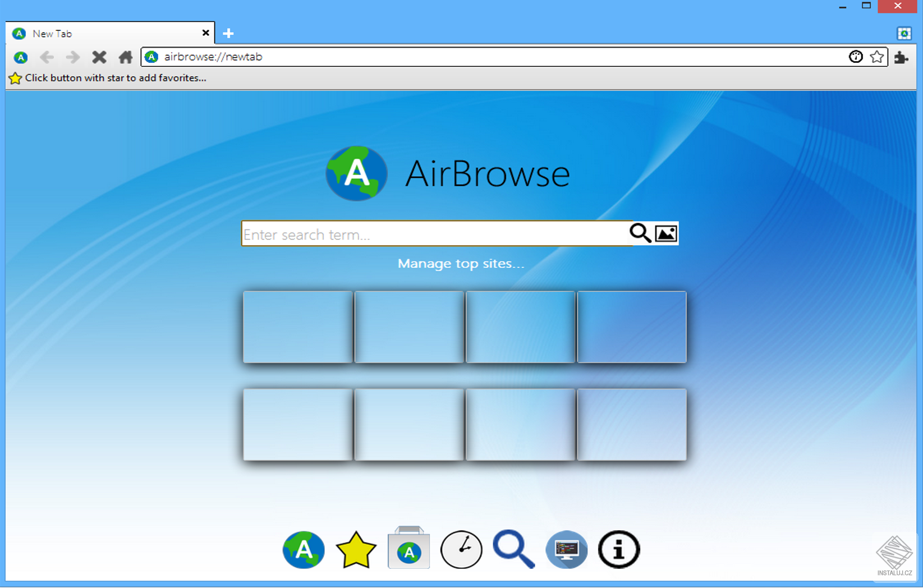The height and width of the screenshot is (588, 923).
Task: Open history with the clock icon
Action: point(461,550)
